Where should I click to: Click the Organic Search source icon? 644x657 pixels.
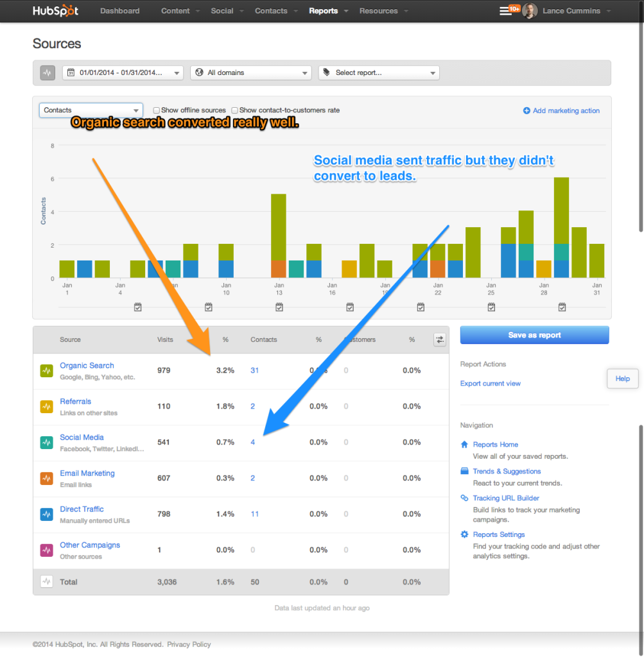point(46,370)
